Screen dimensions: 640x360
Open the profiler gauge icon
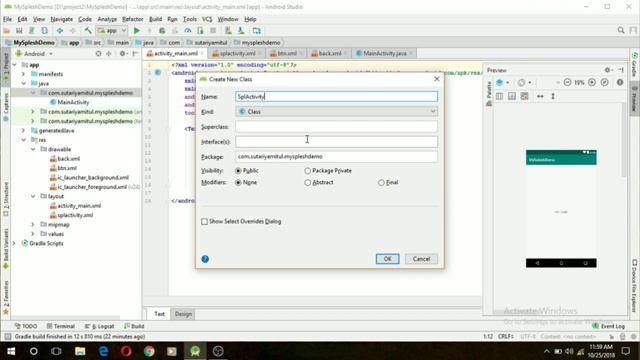[x=188, y=31]
